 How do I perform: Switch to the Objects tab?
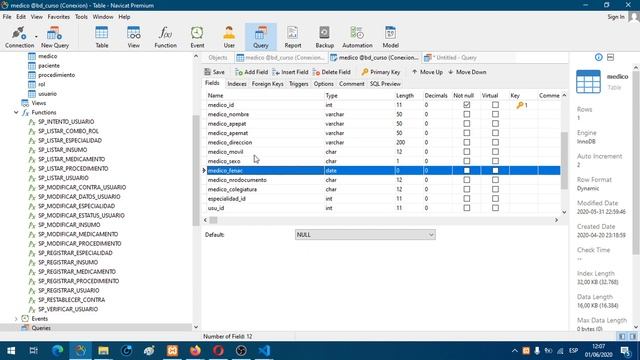pyautogui.click(x=218, y=58)
